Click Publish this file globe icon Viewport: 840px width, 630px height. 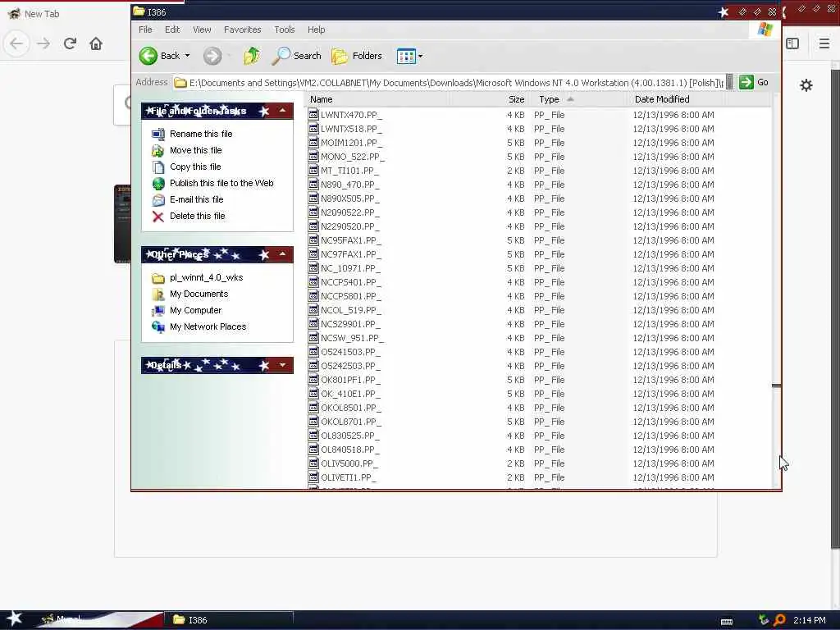pyautogui.click(x=158, y=183)
